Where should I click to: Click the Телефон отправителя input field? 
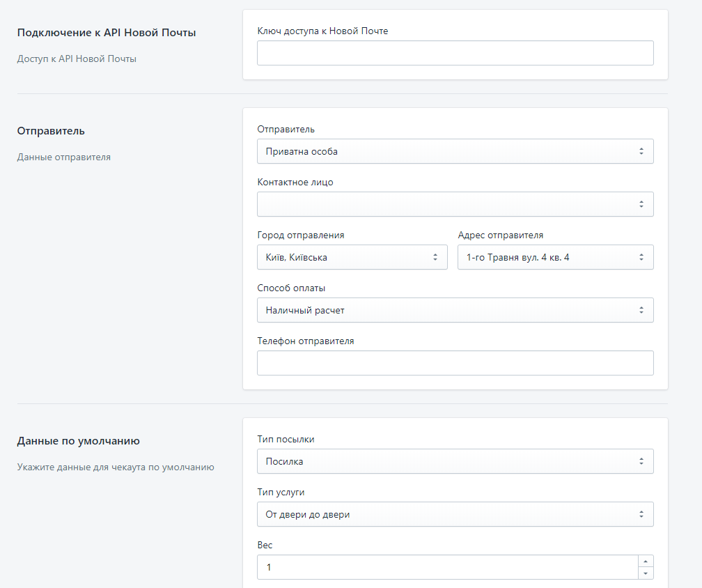click(455, 363)
